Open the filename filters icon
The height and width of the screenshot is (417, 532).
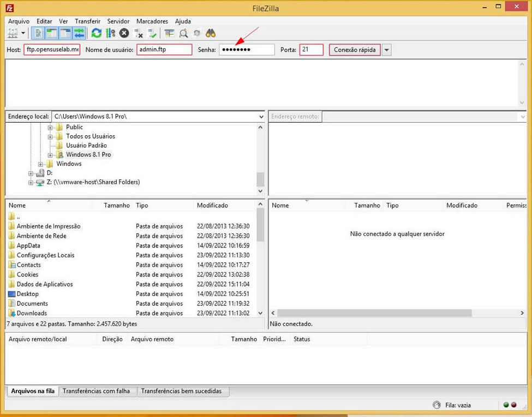click(170, 33)
